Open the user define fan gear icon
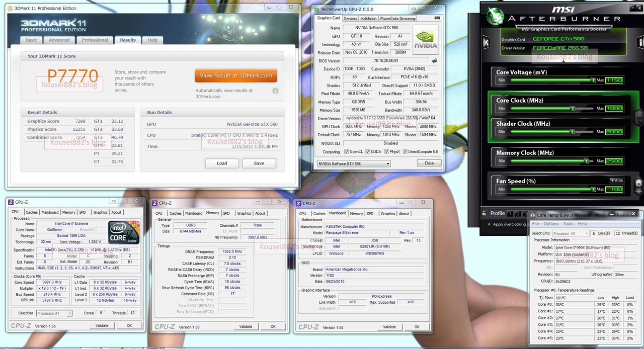 coord(638,186)
